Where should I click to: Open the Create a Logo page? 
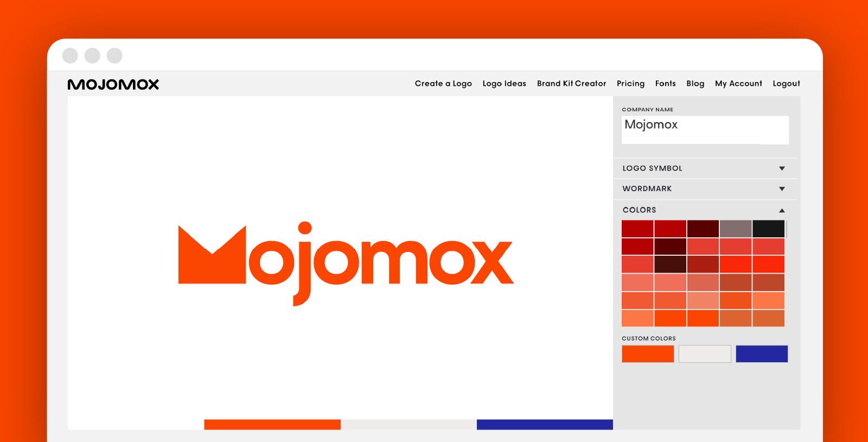tap(443, 84)
